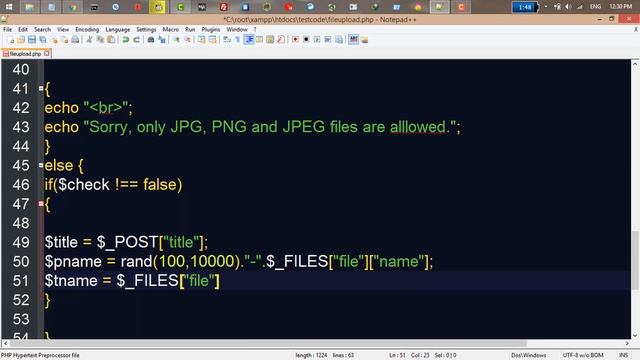Save the current file with the Save icon

(x=31, y=40)
